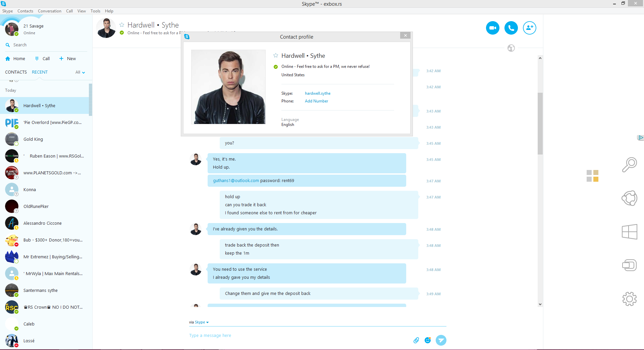Start a video call with Hardwell
Image resolution: width=644 pixels, height=350 pixels.
coord(492,28)
